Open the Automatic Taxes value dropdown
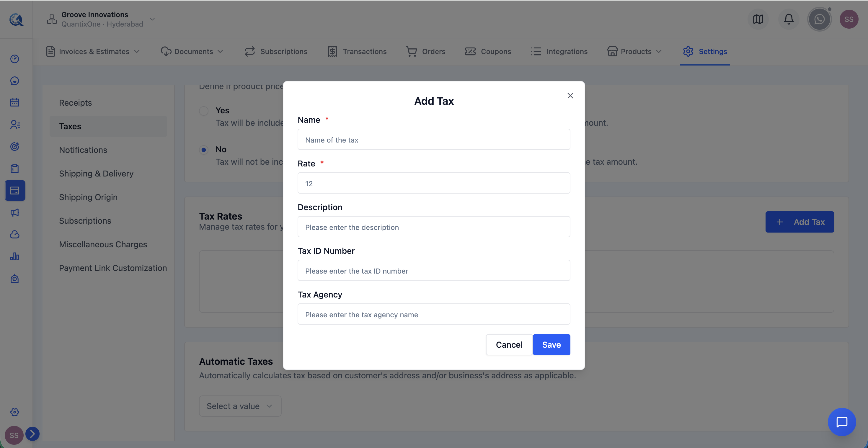Viewport: 868px width, 448px height. pos(240,406)
